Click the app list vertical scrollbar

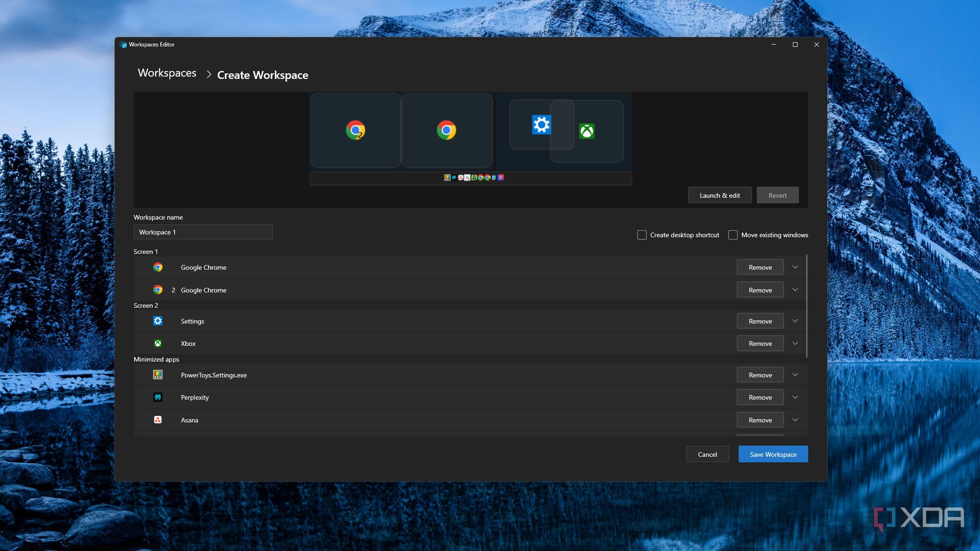[807, 306]
